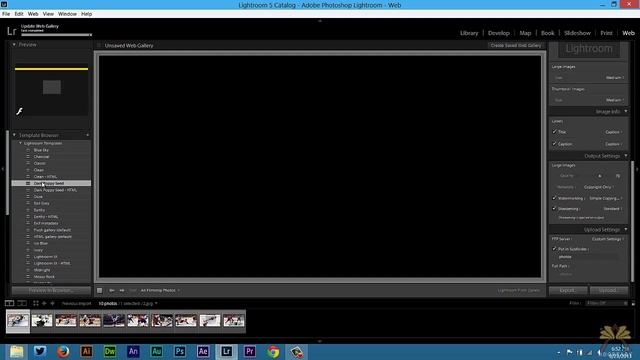
Task: Click the Export button
Action: [x=568, y=290]
